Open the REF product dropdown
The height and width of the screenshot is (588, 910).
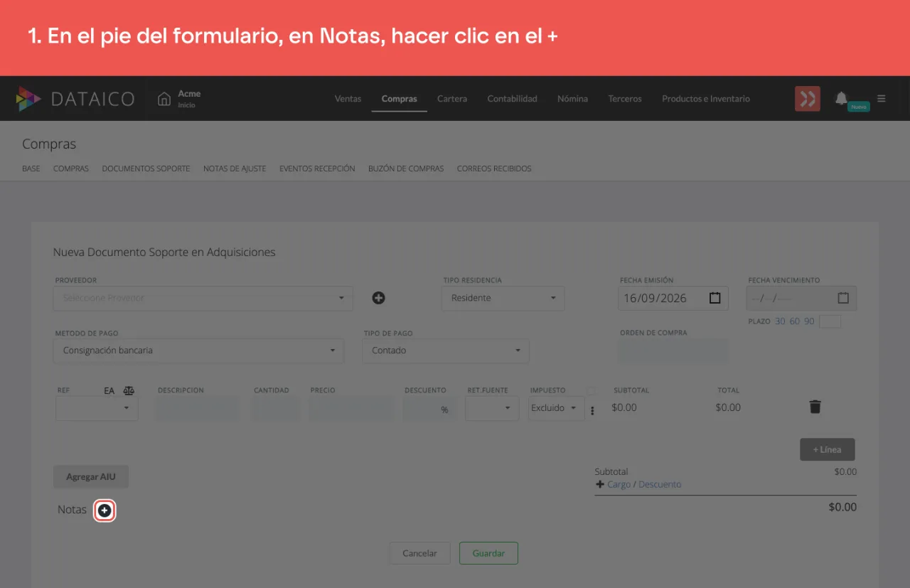pyautogui.click(x=97, y=408)
